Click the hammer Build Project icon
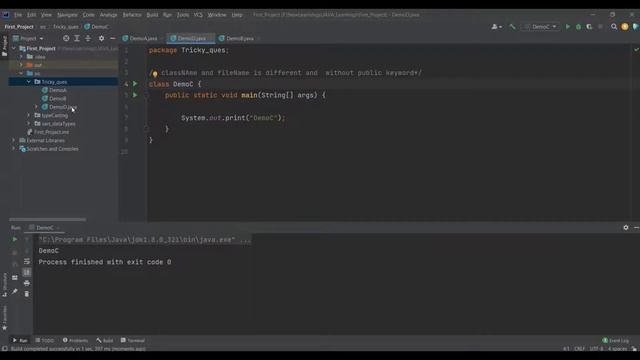 coord(512,27)
